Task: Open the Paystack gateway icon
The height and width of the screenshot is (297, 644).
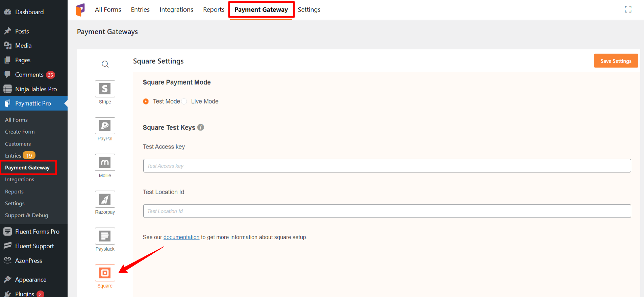Action: click(105, 236)
